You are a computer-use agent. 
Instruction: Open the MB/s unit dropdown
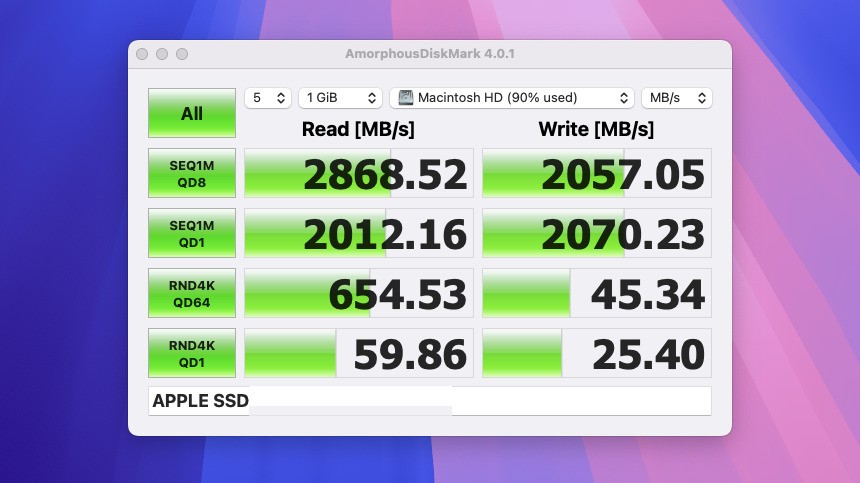click(677, 98)
